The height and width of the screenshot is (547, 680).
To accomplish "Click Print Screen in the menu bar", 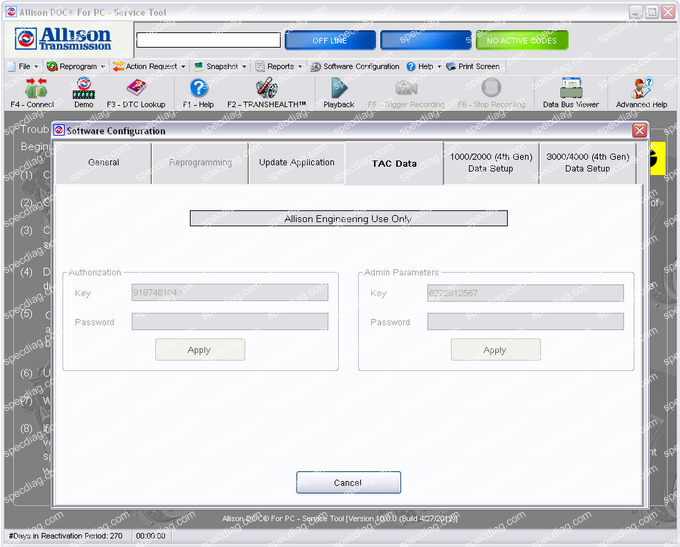I will pyautogui.click(x=473, y=66).
